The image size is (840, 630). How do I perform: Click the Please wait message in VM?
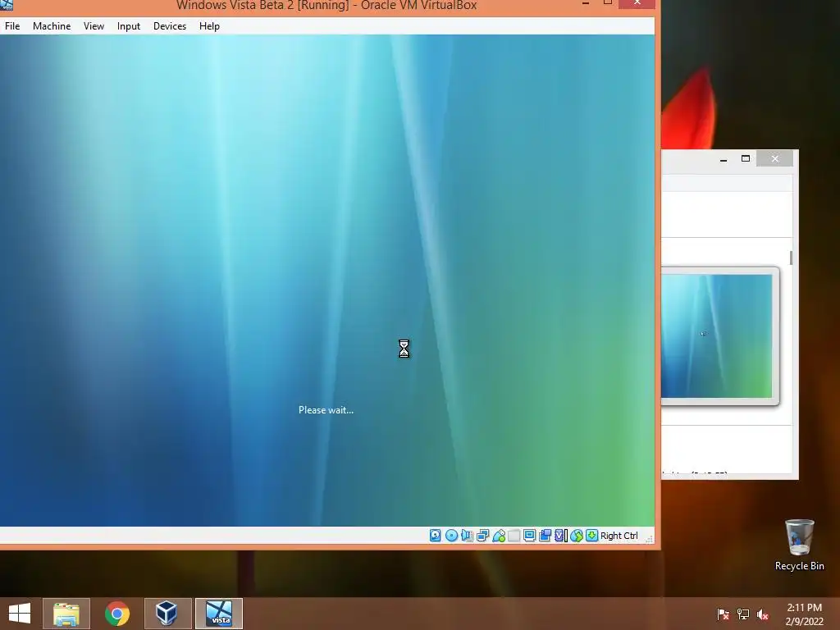coord(326,410)
